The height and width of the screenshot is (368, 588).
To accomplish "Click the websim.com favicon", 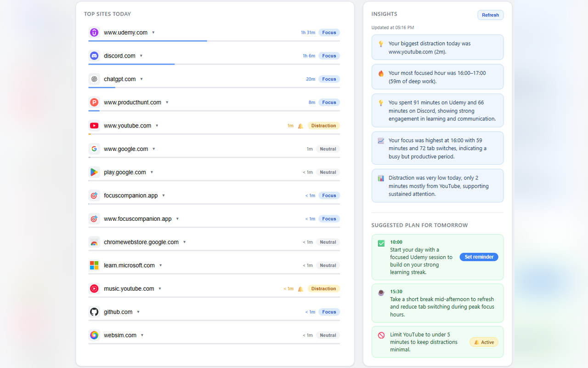I will [x=94, y=335].
